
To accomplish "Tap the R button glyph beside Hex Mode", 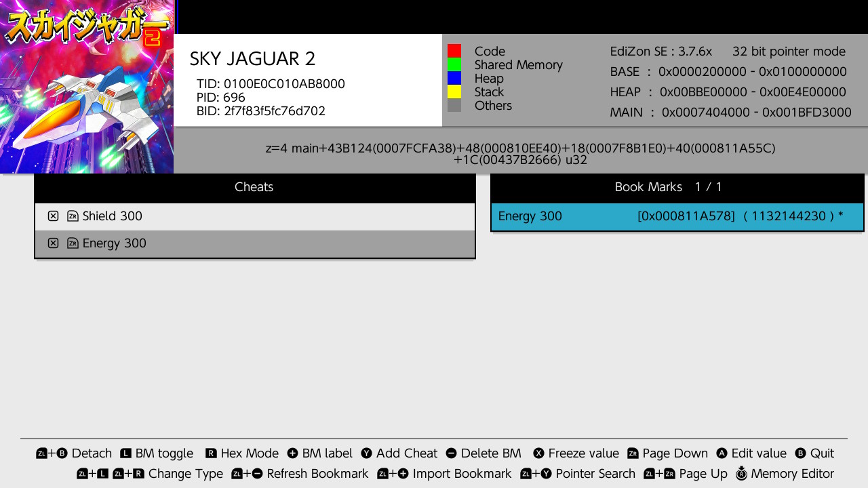I will click(x=211, y=453).
